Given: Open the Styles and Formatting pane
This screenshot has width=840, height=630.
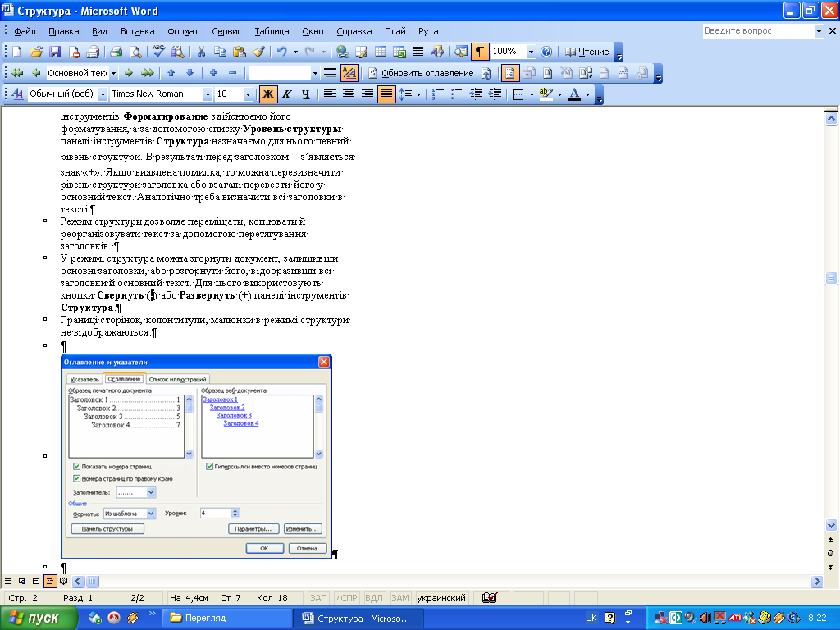Looking at the screenshot, I should pyautogui.click(x=18, y=94).
